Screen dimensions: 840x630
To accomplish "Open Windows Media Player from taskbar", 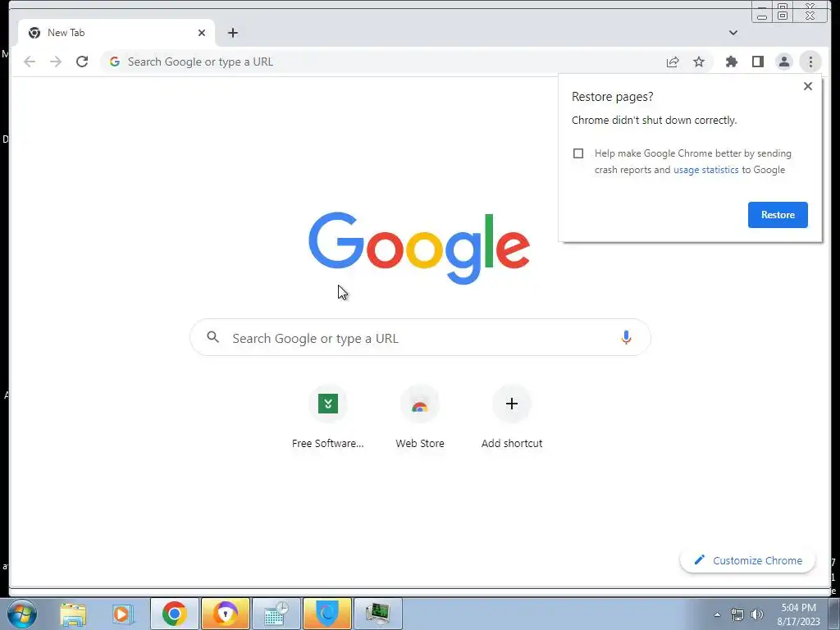I will click(x=123, y=614).
